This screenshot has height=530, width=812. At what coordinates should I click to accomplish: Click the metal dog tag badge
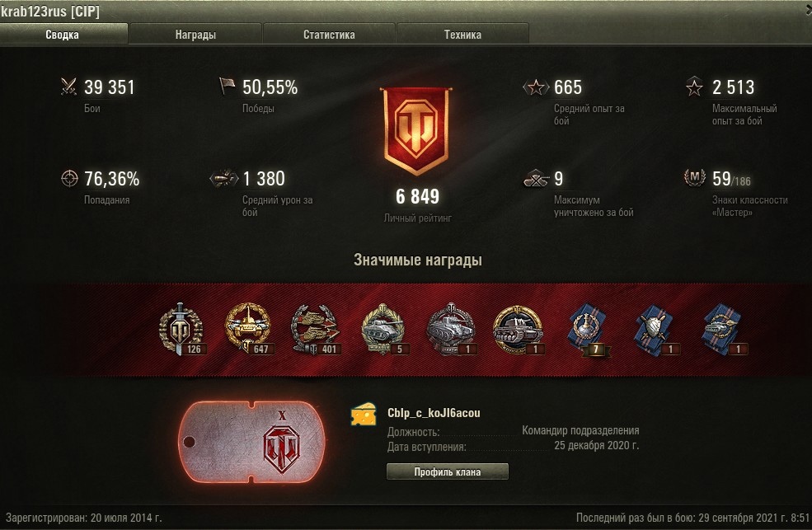point(251,442)
